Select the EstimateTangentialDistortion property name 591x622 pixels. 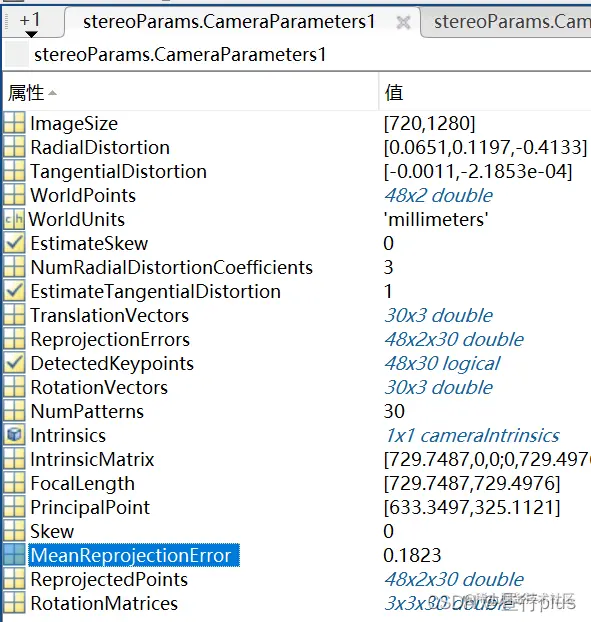pos(155,292)
